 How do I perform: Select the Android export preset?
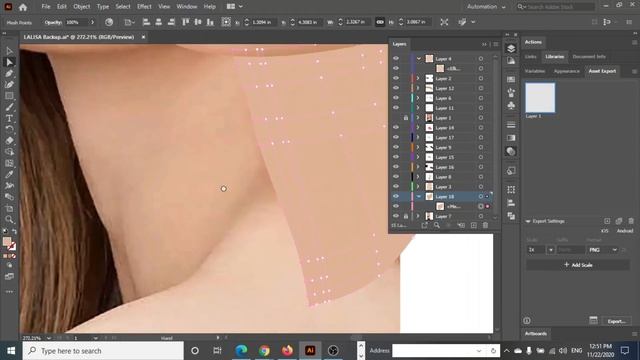click(624, 231)
